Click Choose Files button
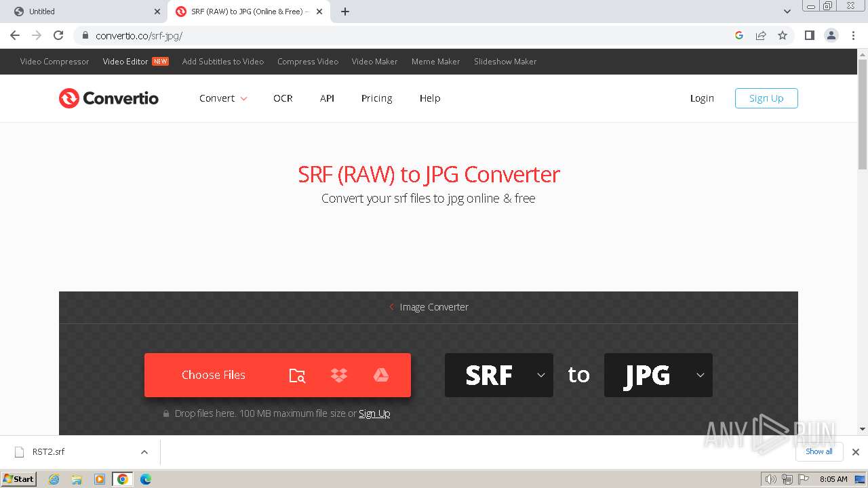Screen dimensions: 868x488 (214, 375)
